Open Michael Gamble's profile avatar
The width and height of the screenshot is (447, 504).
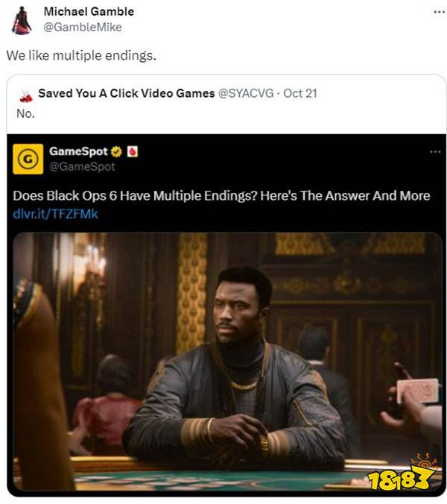click(x=22, y=20)
